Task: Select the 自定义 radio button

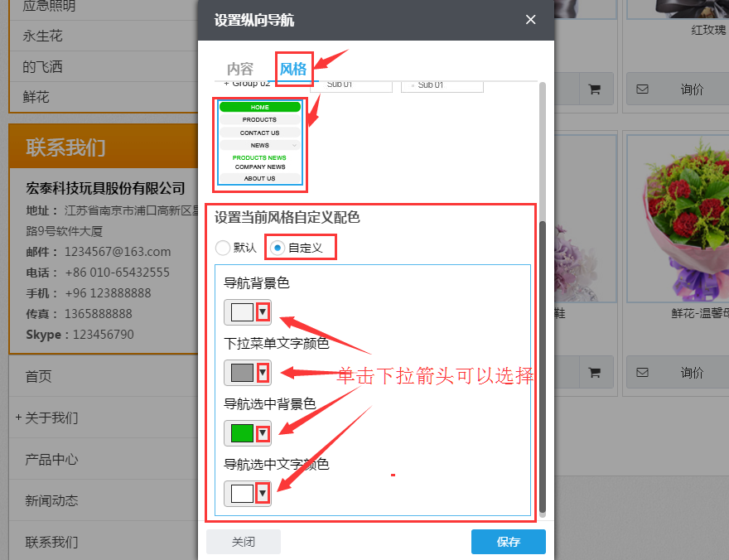Action: 279,247
